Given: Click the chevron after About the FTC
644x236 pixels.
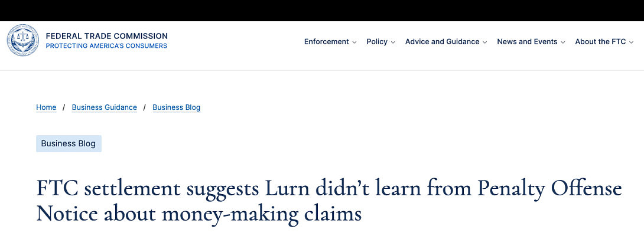Looking at the screenshot, I should [632, 42].
